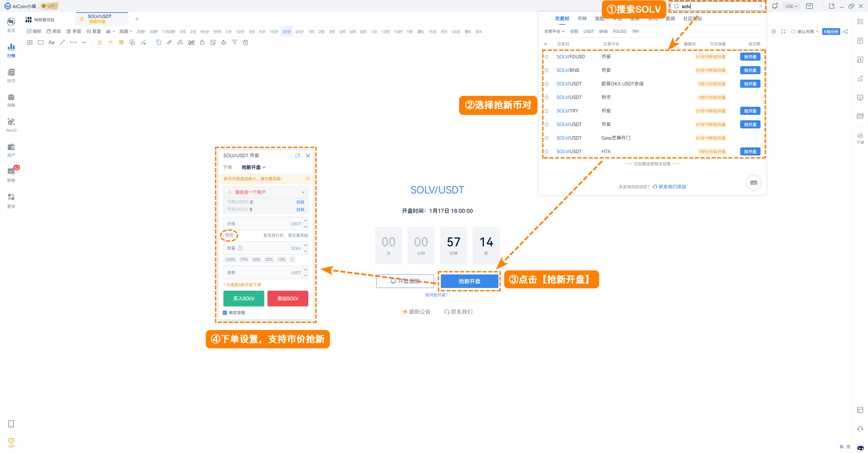The width and height of the screenshot is (868, 453).
Task: Open the 全部平台 platform filter dropdown
Action: [x=554, y=32]
